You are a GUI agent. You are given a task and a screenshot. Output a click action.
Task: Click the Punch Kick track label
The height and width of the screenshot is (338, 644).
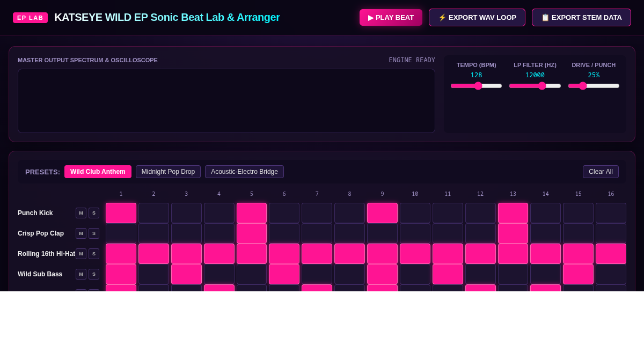(35, 213)
